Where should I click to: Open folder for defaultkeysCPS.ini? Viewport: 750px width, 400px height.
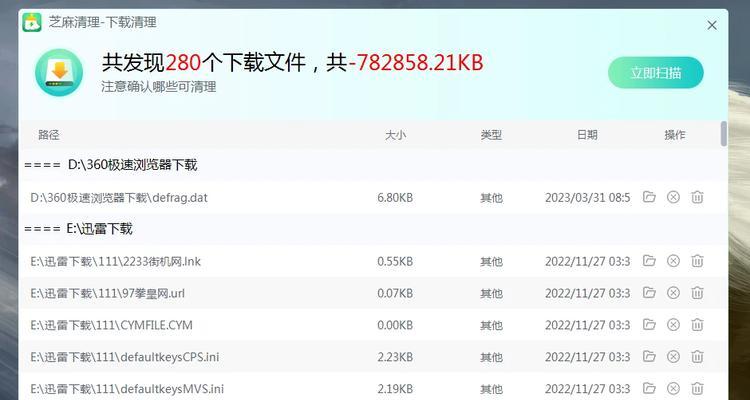(x=649, y=356)
